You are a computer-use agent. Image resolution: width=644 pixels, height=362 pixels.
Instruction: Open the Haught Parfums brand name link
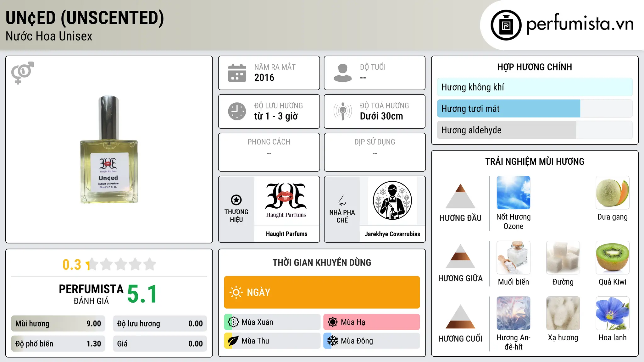pos(286,234)
